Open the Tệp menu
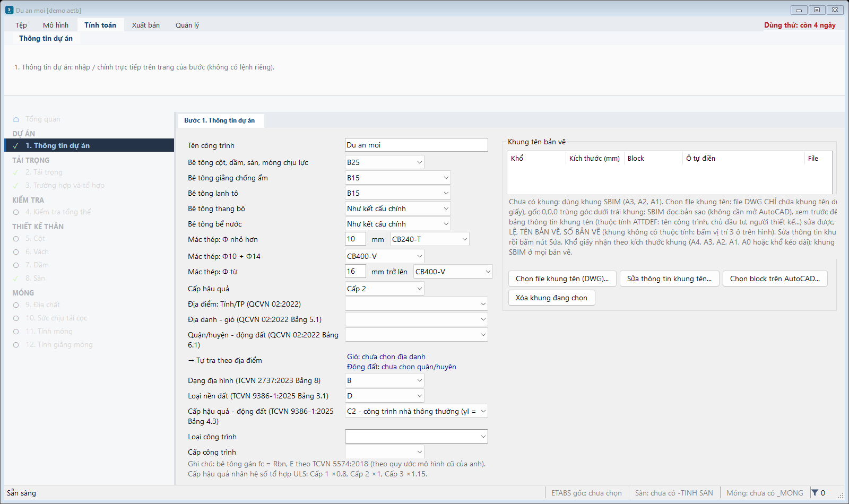Viewport: 849px width, 504px height. (x=21, y=25)
